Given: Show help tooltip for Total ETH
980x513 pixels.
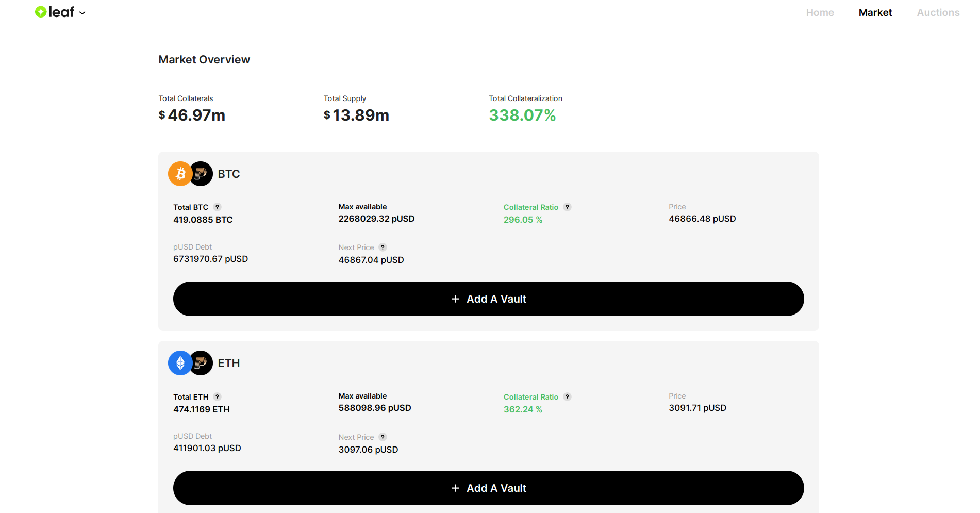Looking at the screenshot, I should (218, 396).
